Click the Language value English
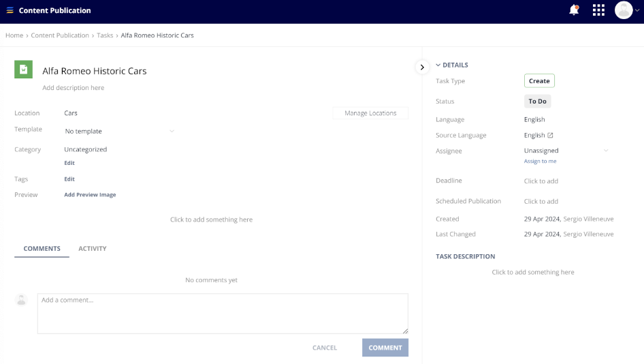This screenshot has height=364, width=644. 534,119
